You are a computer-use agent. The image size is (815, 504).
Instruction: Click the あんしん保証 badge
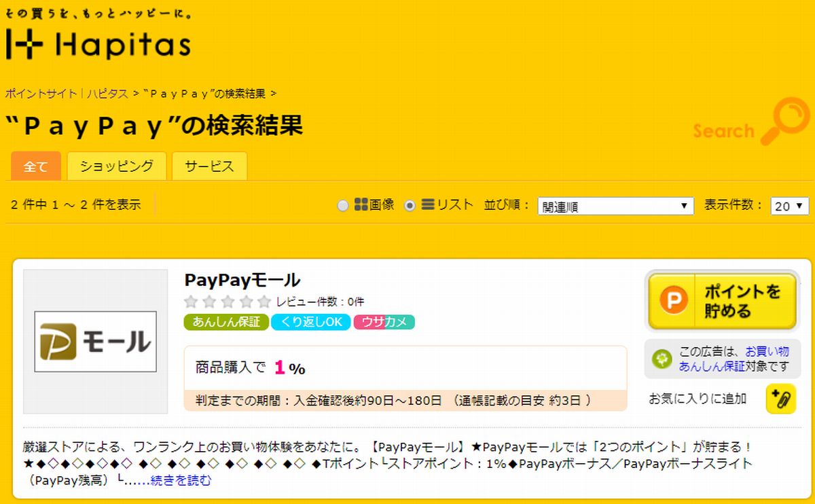[226, 322]
